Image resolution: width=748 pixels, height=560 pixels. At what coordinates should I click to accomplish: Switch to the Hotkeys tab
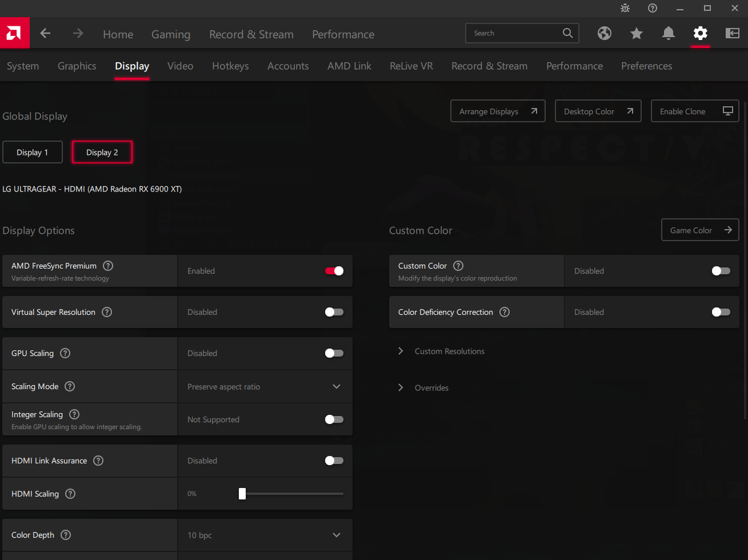coord(230,66)
